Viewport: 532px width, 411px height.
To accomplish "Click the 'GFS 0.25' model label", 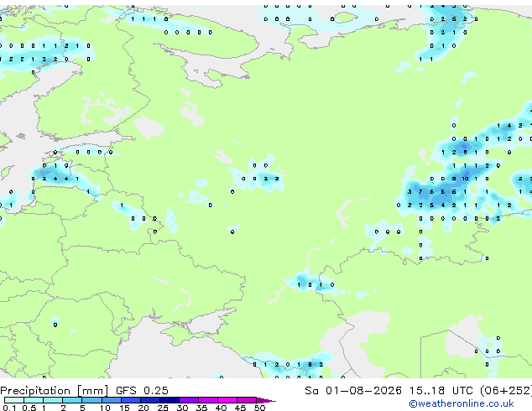I will (x=142, y=391).
